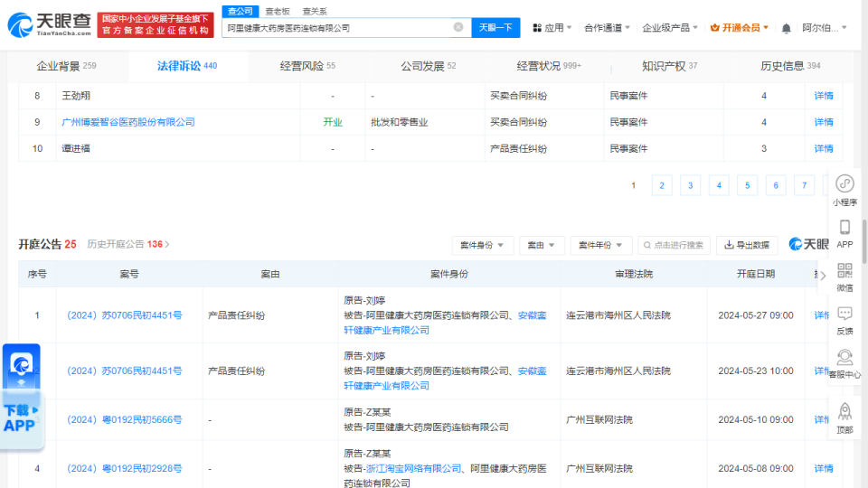868x488 pixels.
Task: Click the 导出数据 export button
Action: [x=747, y=245]
